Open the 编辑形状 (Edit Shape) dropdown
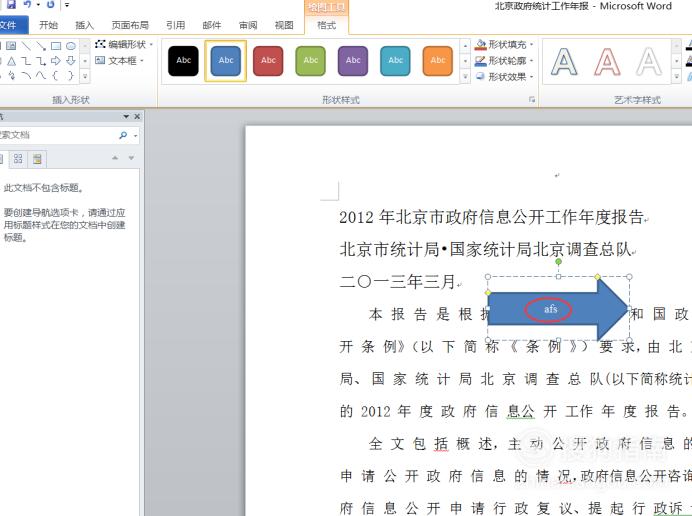 point(124,44)
